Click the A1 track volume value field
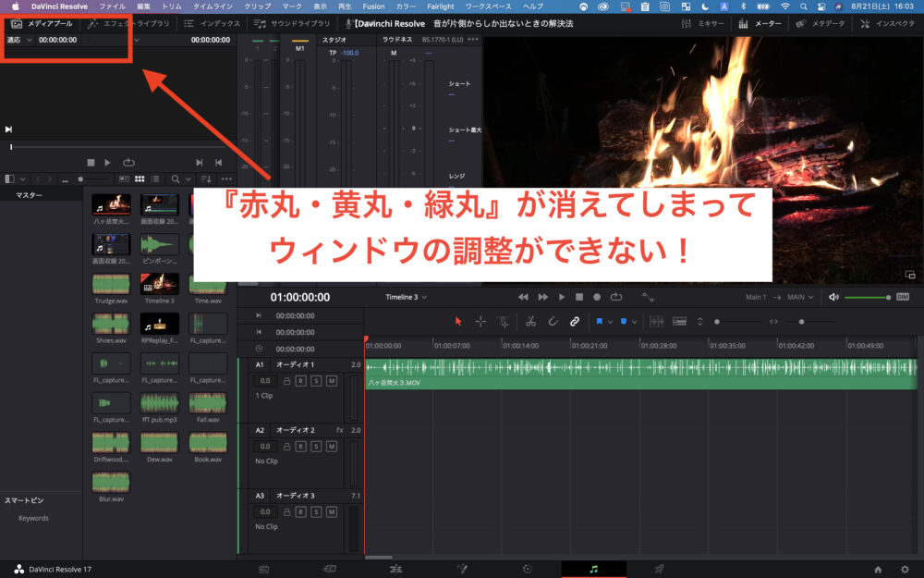The image size is (924, 578). coord(265,381)
